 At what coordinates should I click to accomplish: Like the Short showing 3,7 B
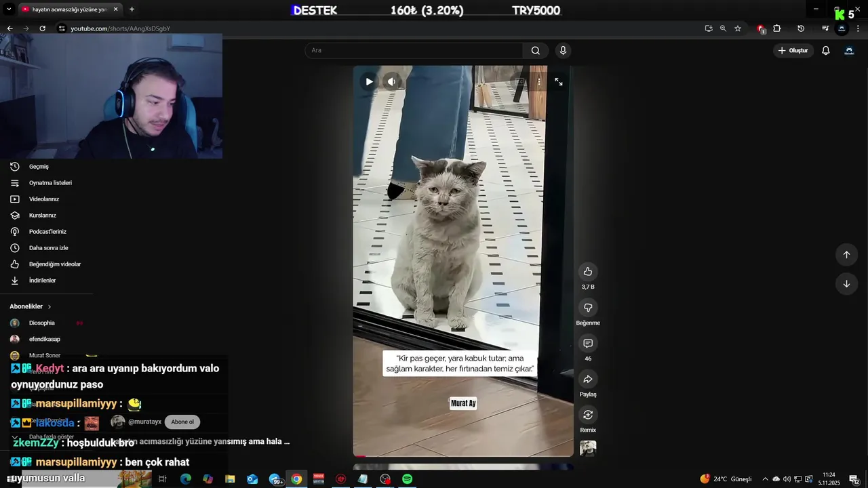click(588, 272)
